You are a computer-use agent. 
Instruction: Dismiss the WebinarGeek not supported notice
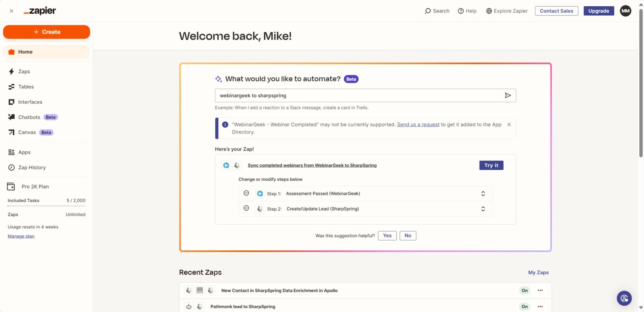click(509, 125)
